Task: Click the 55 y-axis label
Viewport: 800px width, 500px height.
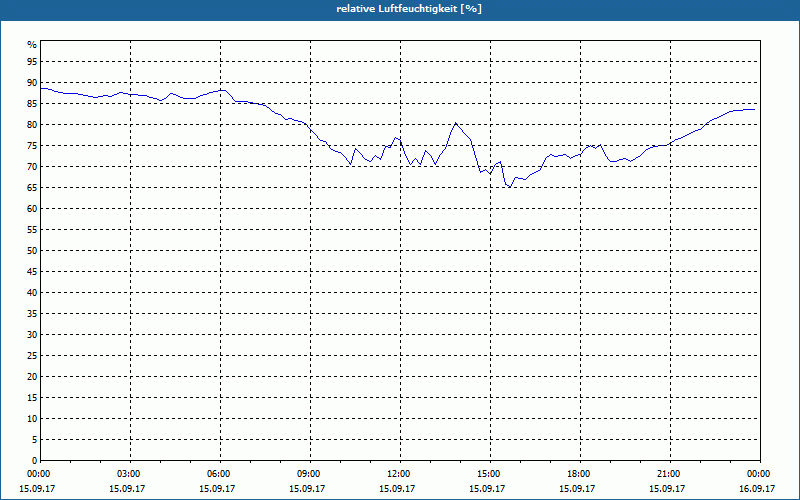Action: (32, 230)
